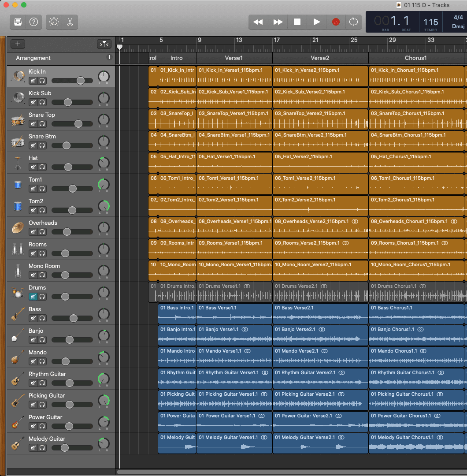This screenshot has width=467, height=476.
Task: Select the Melody Guitar track icon
Action: click(x=18, y=444)
